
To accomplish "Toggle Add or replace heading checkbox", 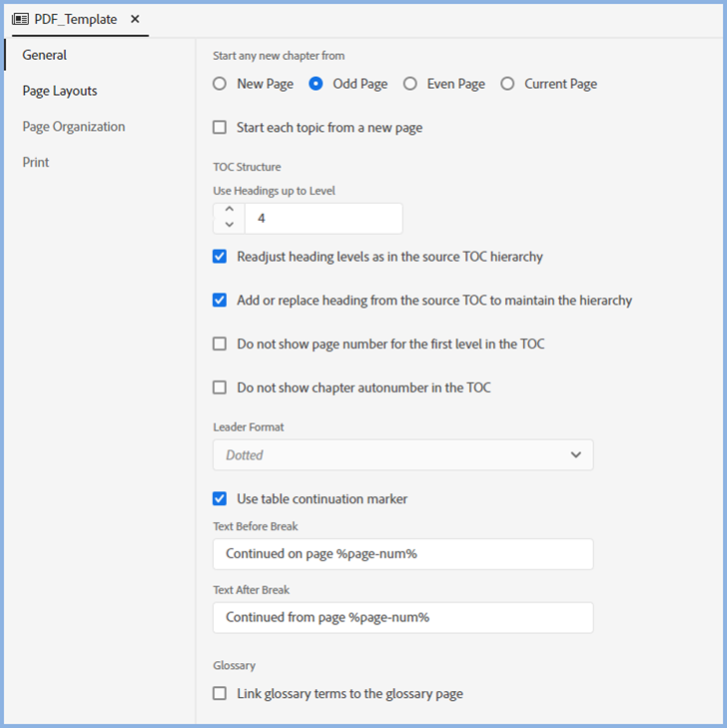I will pos(220,301).
